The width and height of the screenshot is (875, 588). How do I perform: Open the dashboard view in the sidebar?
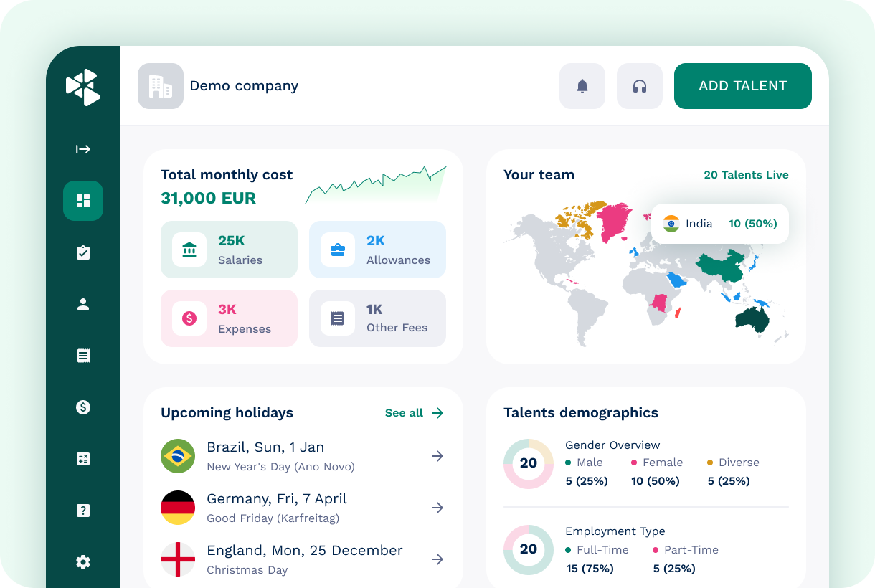83,201
